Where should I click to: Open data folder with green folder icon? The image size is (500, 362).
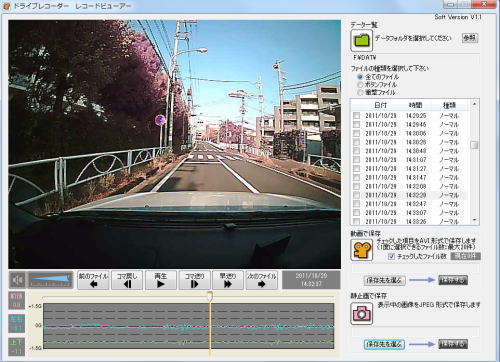point(362,41)
